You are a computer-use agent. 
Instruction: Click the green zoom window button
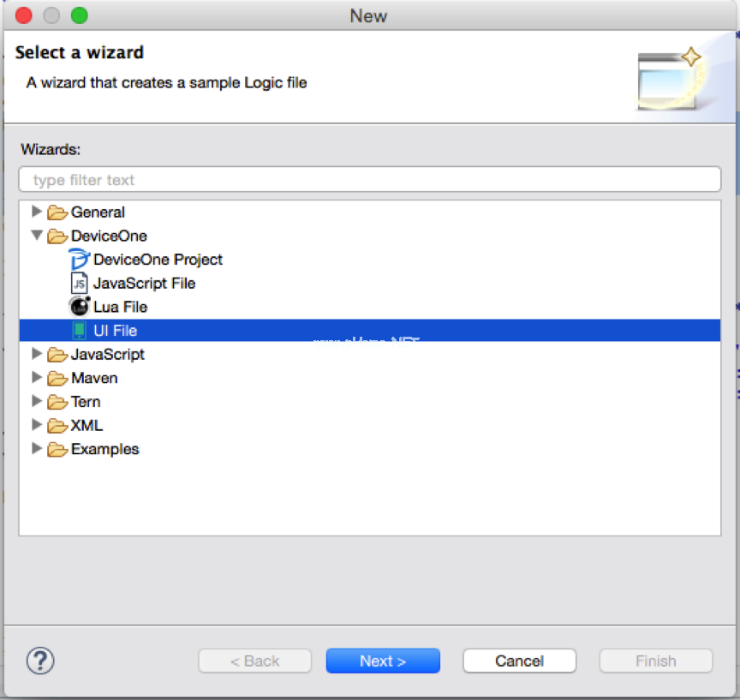click(x=79, y=15)
